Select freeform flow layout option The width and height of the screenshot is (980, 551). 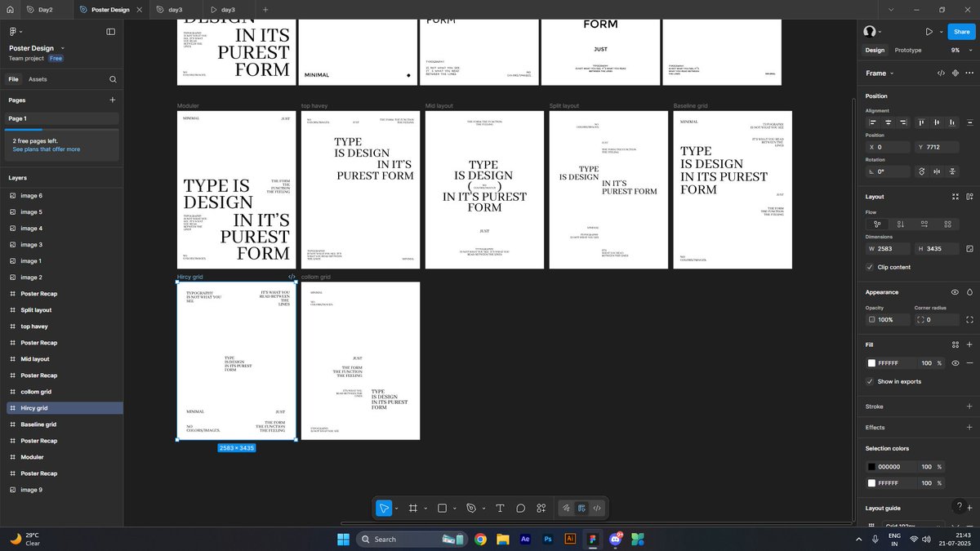pos(877,224)
